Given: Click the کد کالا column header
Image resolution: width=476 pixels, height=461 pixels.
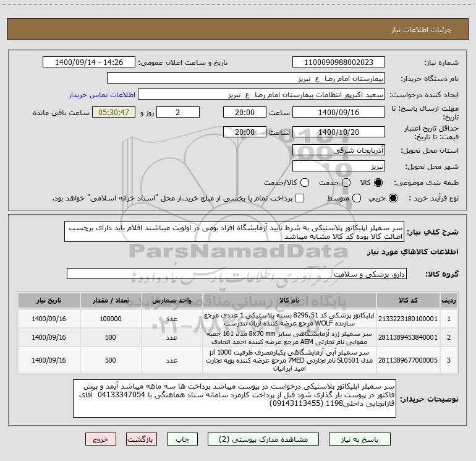Looking at the screenshot, I should pos(408,301).
